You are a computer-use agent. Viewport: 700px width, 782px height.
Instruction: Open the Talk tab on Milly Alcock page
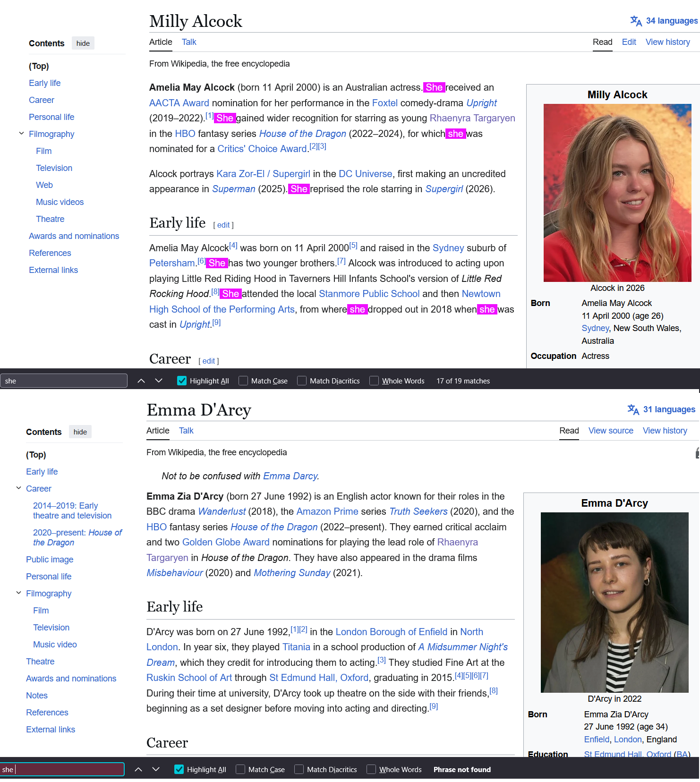[189, 42]
